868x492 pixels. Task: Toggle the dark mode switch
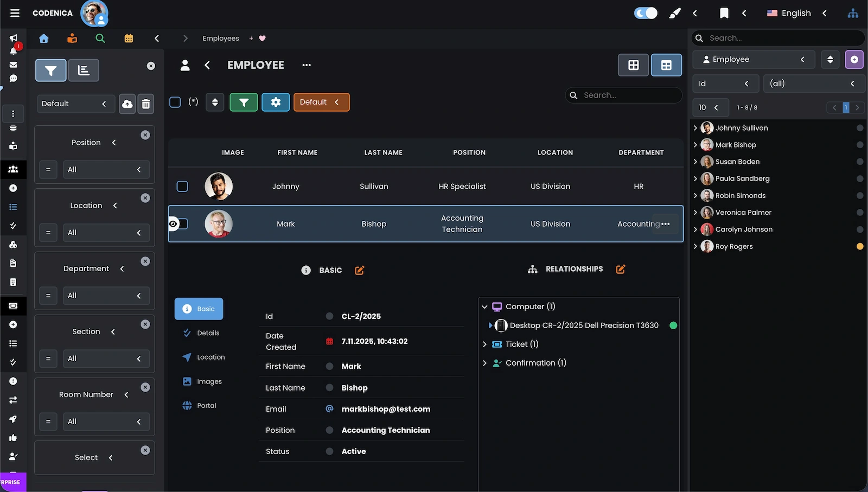point(646,14)
